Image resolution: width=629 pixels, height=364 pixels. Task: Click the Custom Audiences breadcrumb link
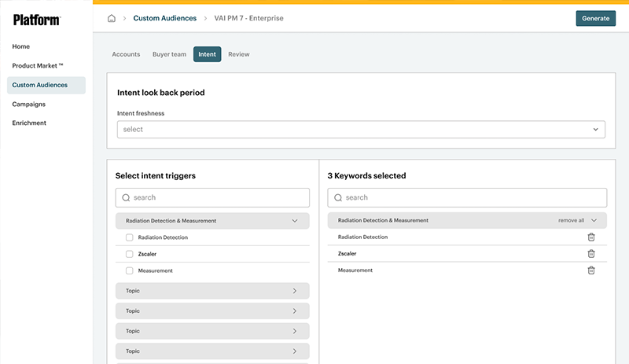[x=164, y=18]
